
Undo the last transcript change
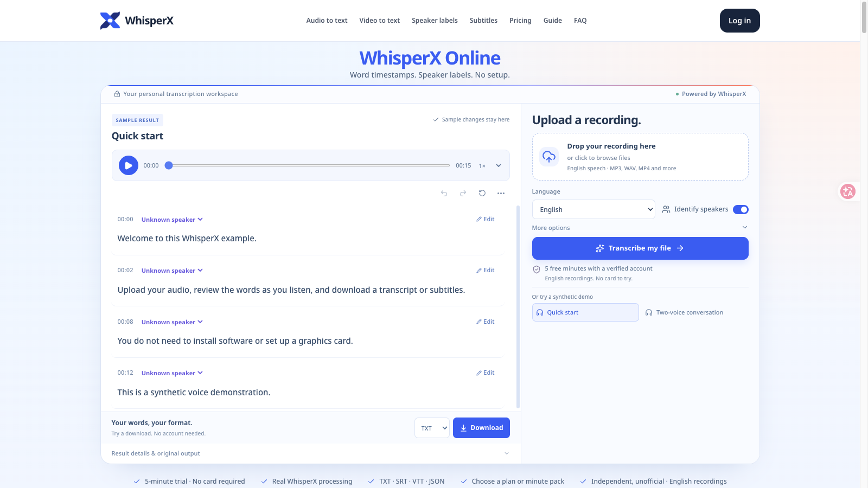coord(444,193)
